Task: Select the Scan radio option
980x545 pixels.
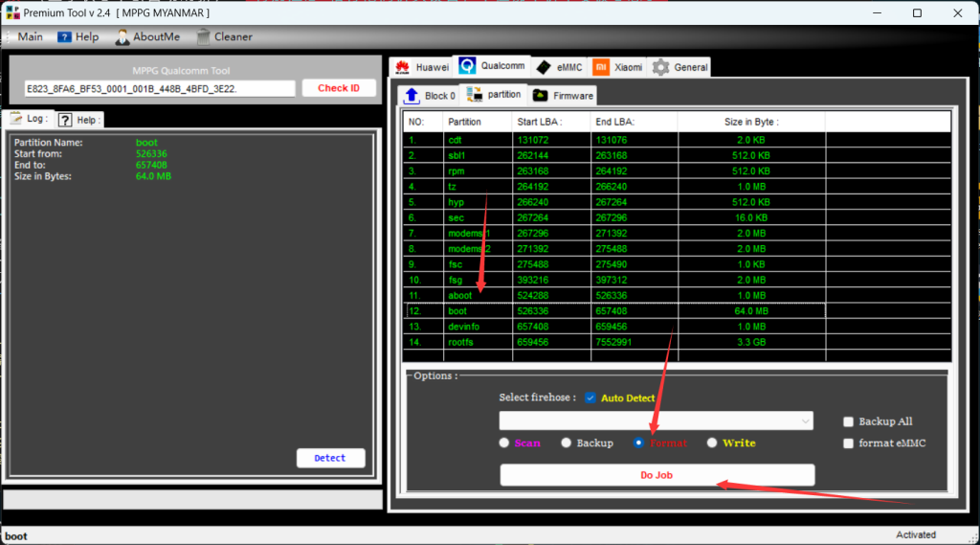Action: [x=504, y=443]
